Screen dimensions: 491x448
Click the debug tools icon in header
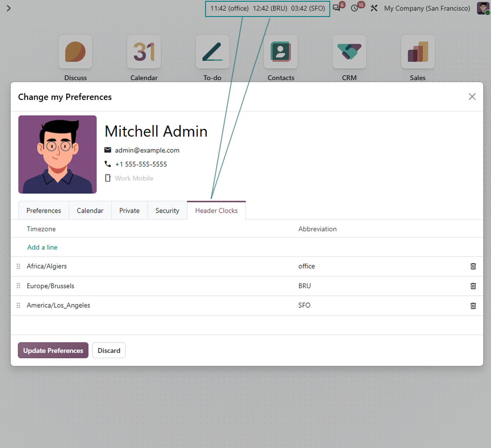pyautogui.click(x=374, y=8)
